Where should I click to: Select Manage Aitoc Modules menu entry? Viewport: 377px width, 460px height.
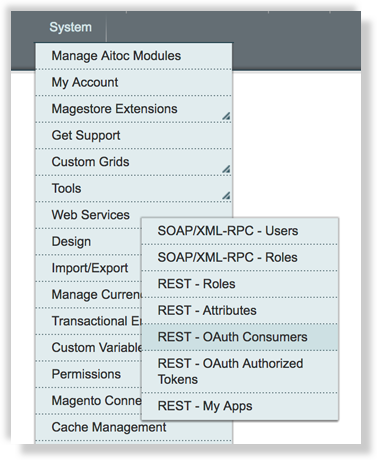coord(134,56)
